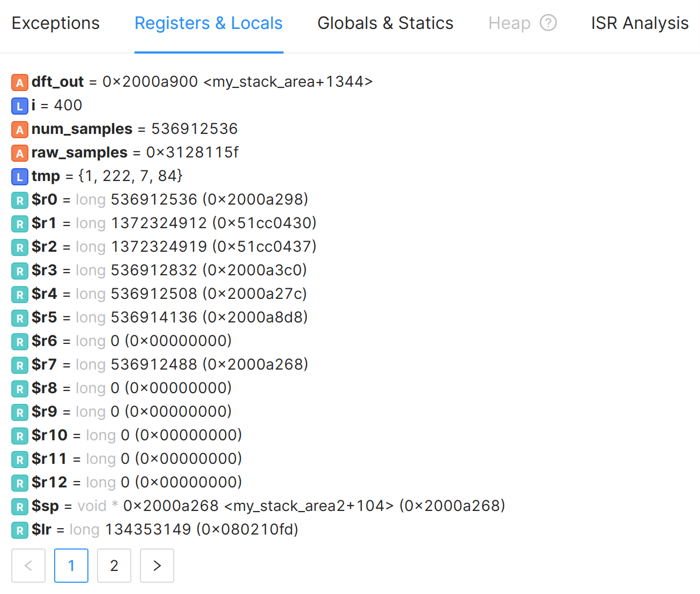Switch to the Exceptions tab

click(x=55, y=23)
